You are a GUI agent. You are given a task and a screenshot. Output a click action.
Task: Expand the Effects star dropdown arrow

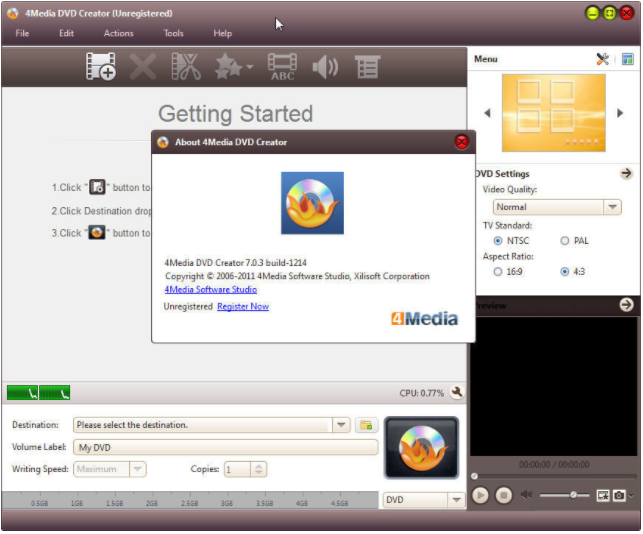pyautogui.click(x=250, y=66)
